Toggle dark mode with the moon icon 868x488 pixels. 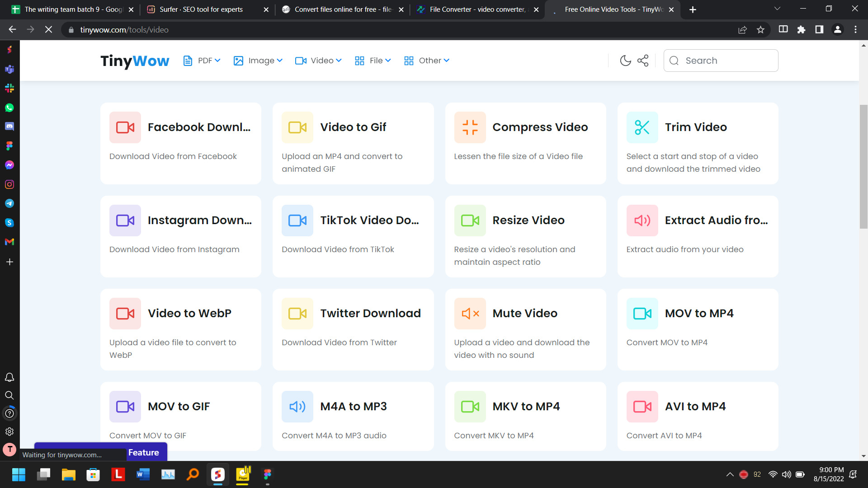[625, 61]
